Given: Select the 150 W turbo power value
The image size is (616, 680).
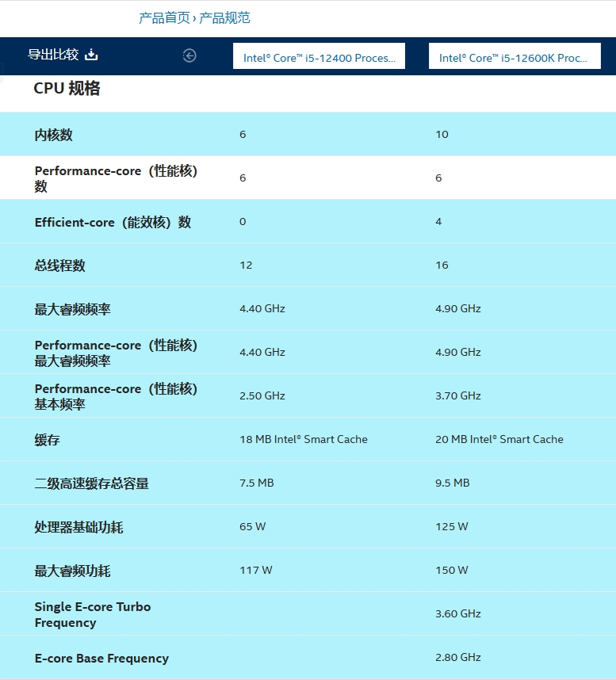Looking at the screenshot, I should coord(452,570).
